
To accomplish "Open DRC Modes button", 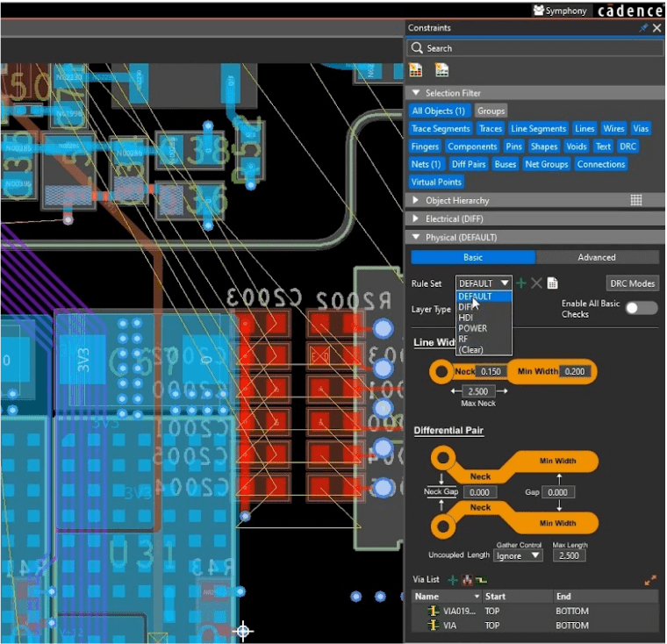I will [x=632, y=283].
